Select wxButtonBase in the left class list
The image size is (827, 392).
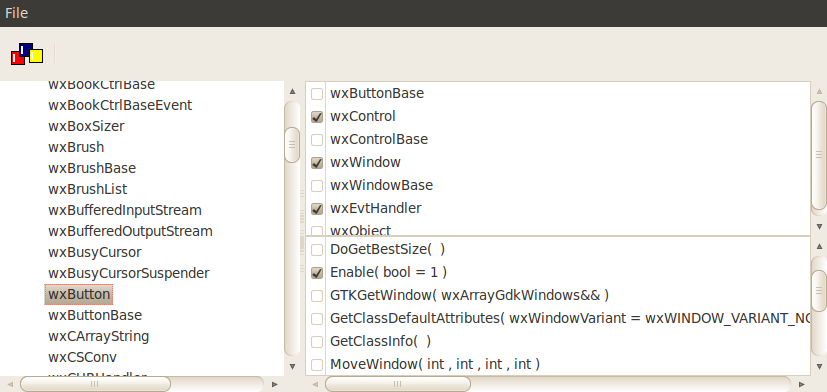click(x=95, y=315)
